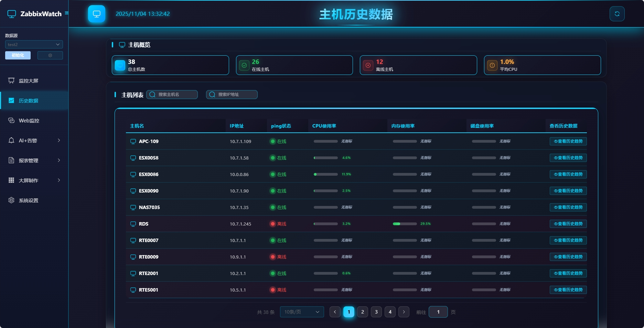
Task: Click the monitor icon beside the page title
Action: coord(97,14)
